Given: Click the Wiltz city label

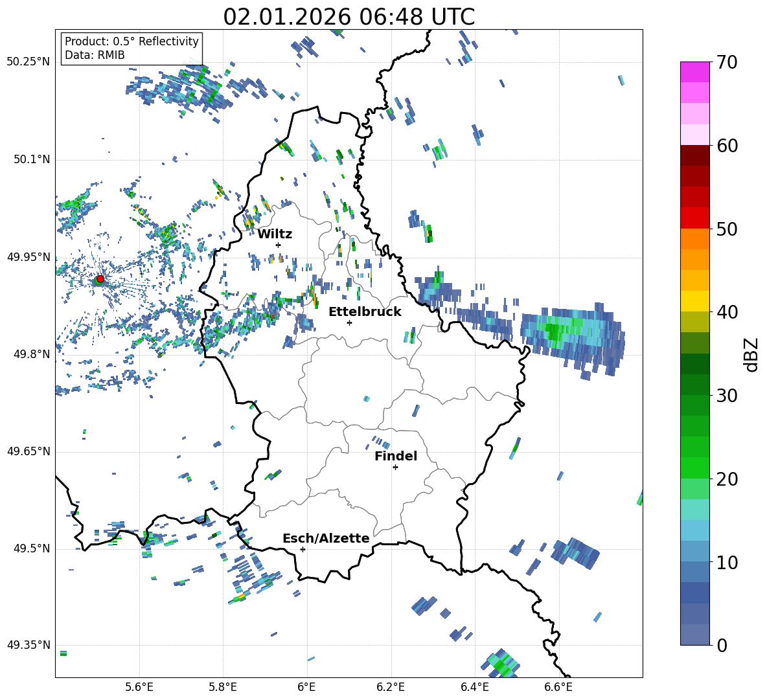Looking at the screenshot, I should point(275,234).
